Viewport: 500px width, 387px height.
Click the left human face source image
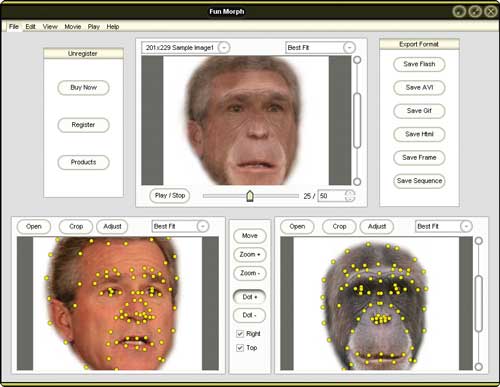(117, 303)
